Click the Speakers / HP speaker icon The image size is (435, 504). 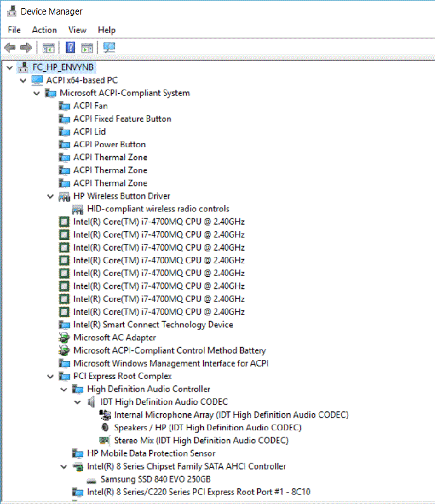pos(105,427)
